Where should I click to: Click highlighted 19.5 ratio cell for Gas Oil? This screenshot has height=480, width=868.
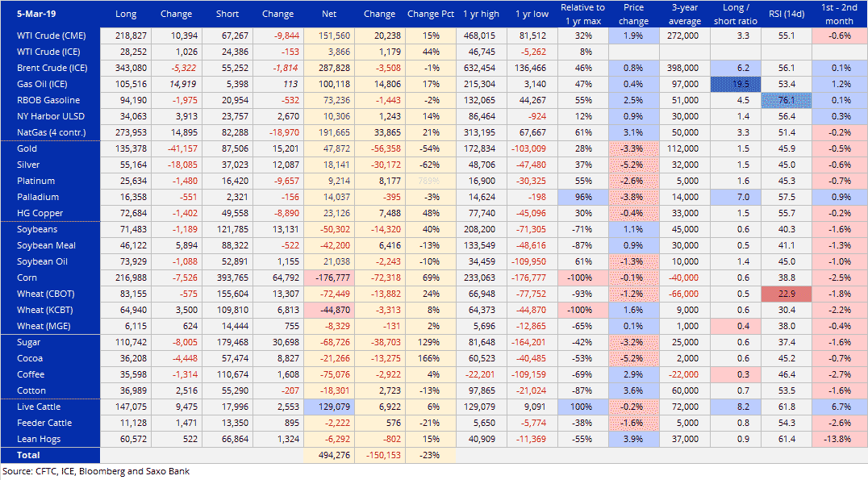tap(735, 85)
